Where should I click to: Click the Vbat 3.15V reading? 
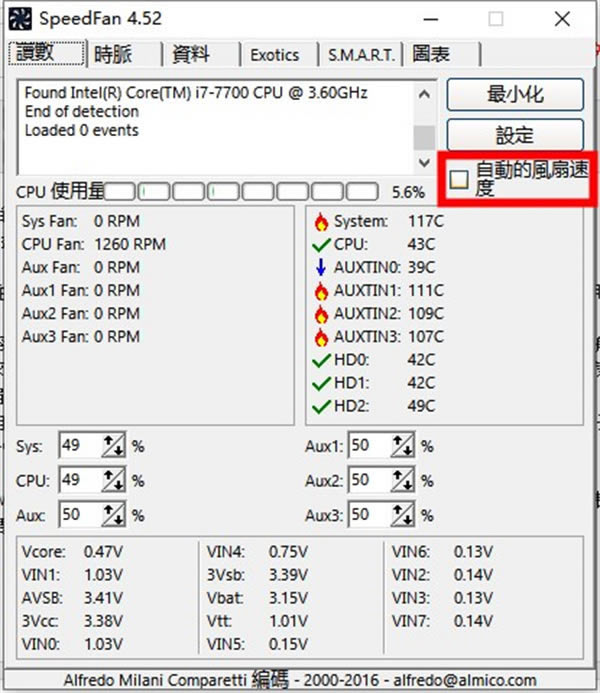(257, 598)
